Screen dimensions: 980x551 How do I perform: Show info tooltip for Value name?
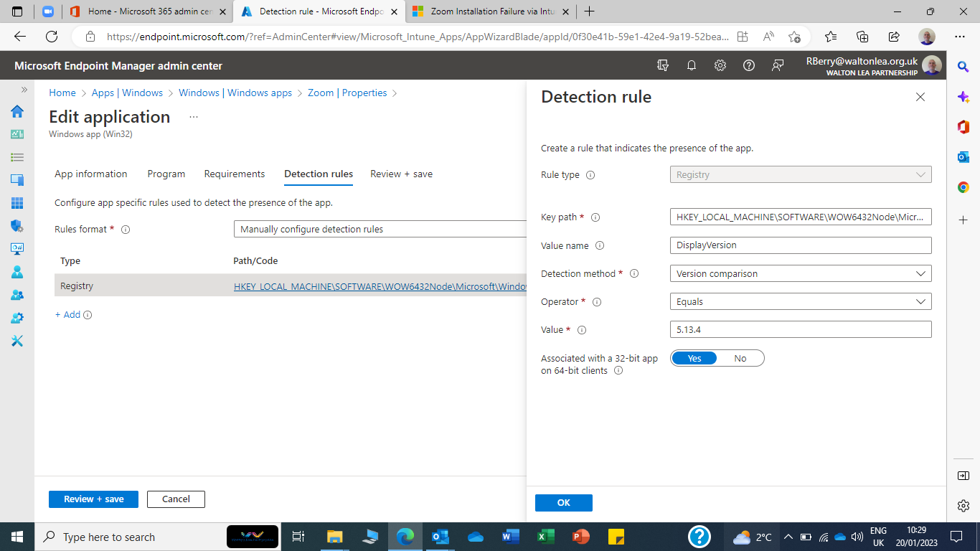600,245
